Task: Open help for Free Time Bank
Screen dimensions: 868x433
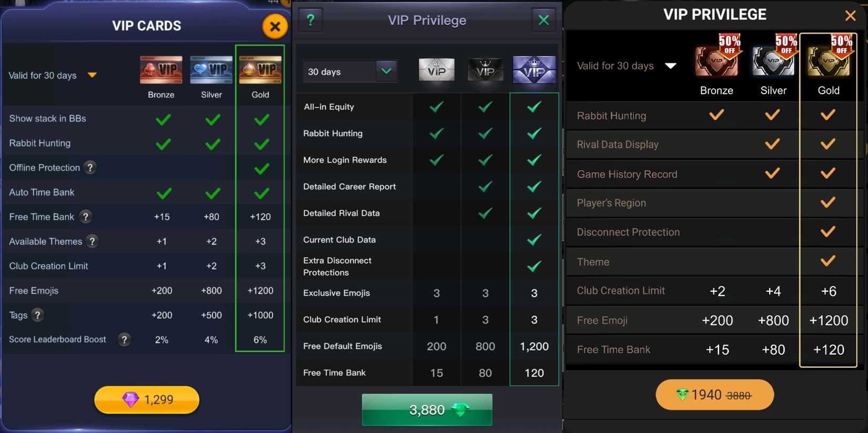Action: (x=85, y=217)
